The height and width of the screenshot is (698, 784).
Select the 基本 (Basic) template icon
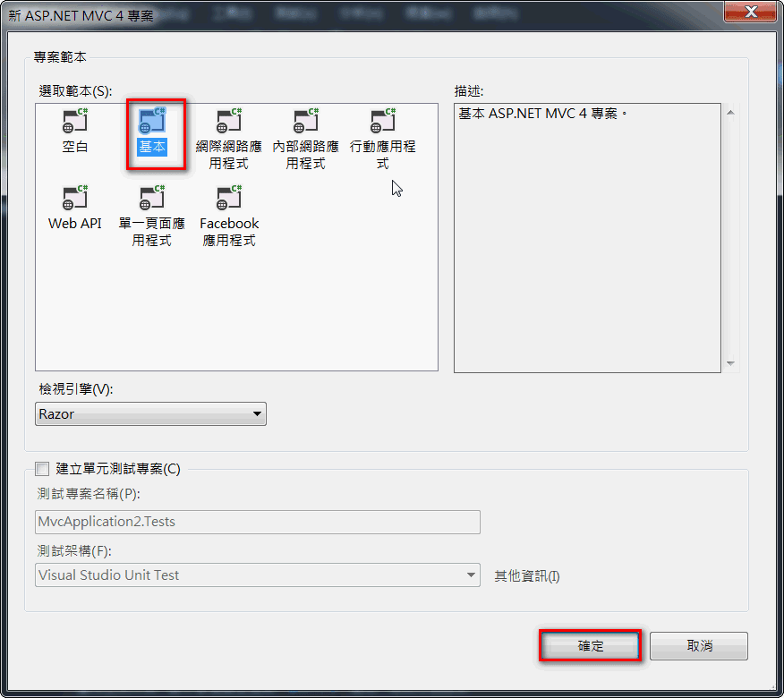[152, 121]
